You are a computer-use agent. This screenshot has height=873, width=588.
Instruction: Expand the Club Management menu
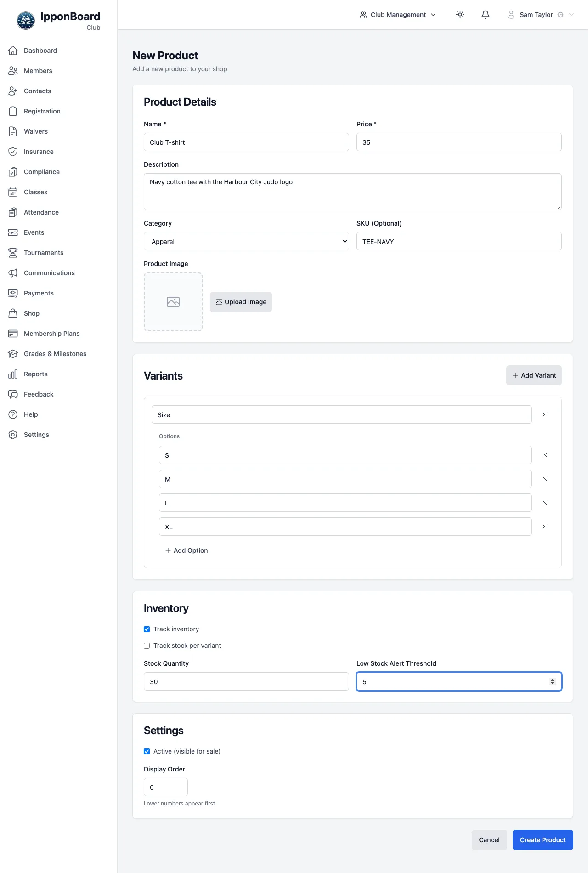[x=398, y=15]
